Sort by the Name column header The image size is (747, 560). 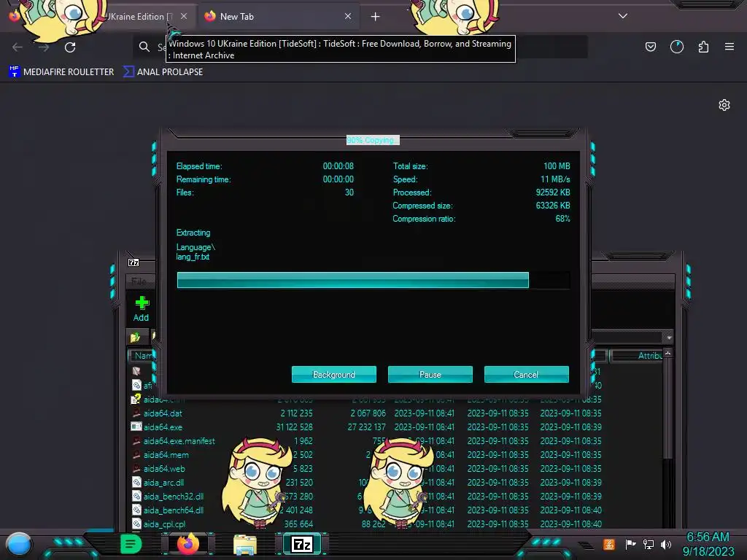point(142,356)
